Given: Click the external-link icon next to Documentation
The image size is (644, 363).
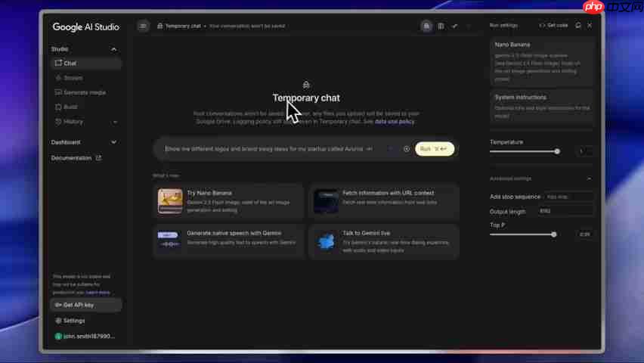Looking at the screenshot, I should coord(98,158).
